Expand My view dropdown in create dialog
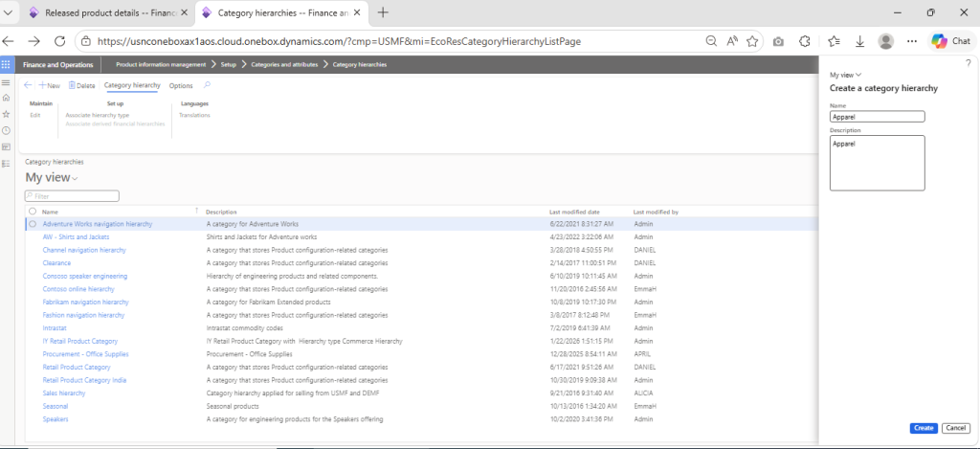980x449 pixels. (x=846, y=74)
